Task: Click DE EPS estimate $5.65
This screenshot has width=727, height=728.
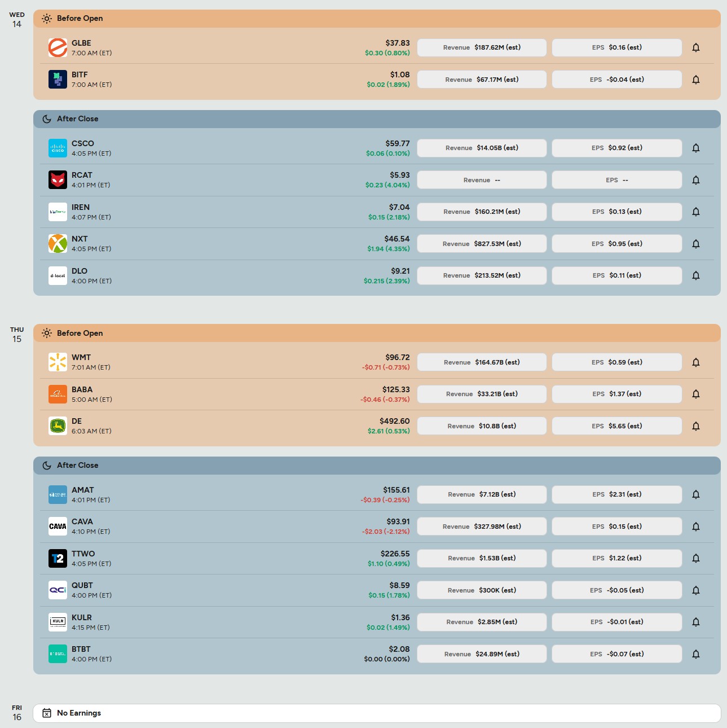Action: click(617, 426)
